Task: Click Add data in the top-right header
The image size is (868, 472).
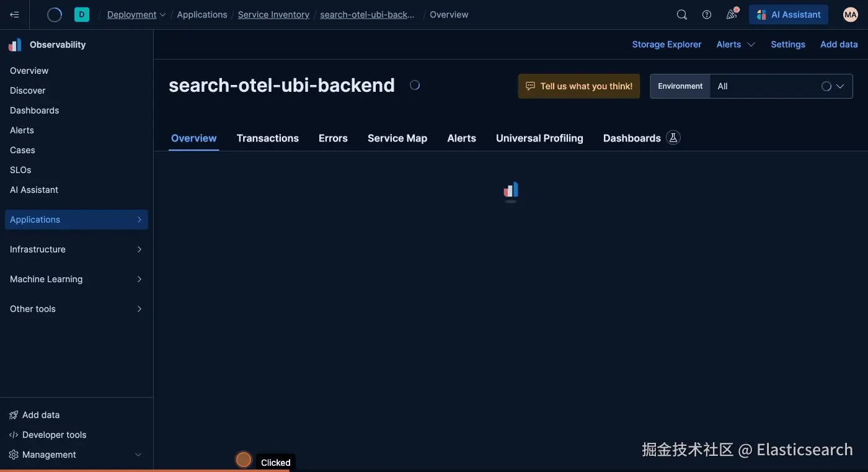Action: click(839, 44)
